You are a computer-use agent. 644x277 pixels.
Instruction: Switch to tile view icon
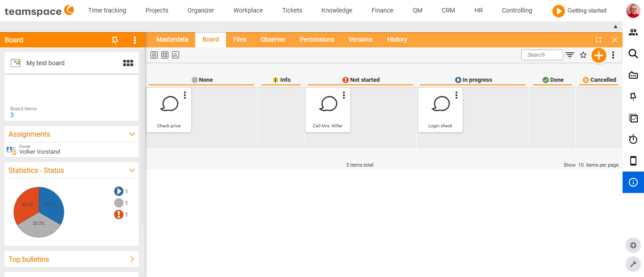tap(165, 55)
